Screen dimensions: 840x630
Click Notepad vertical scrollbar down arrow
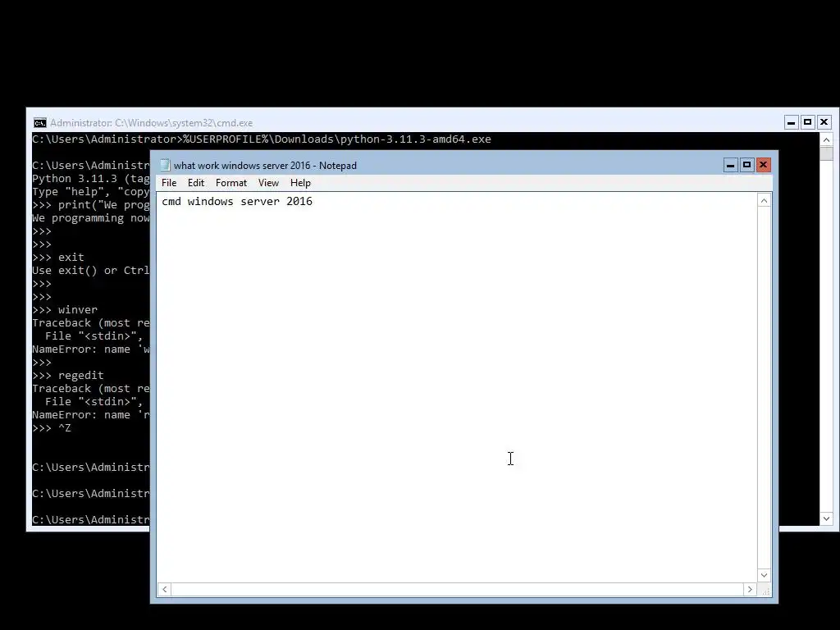pos(765,575)
